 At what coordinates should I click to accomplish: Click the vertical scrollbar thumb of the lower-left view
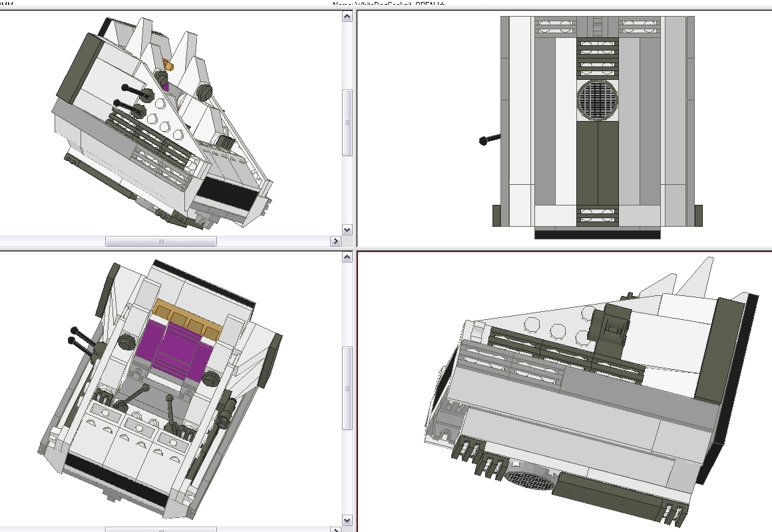347,388
